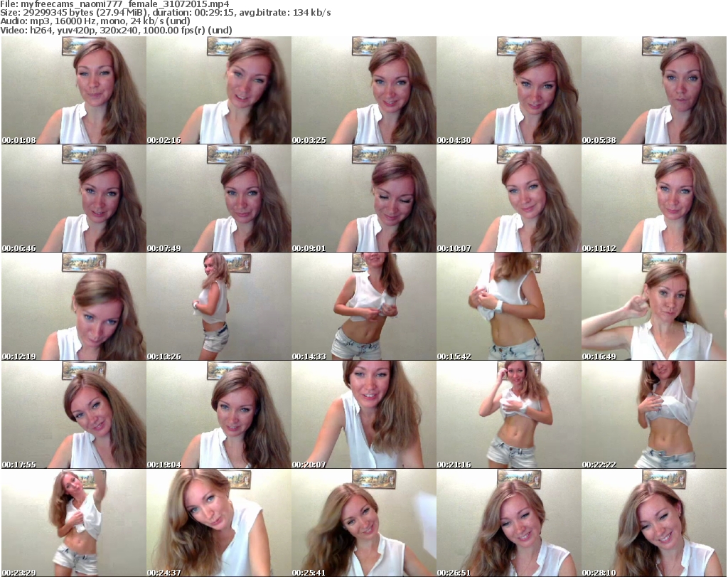Click the 'File:' name line in header
This screenshot has height=577, width=728.
point(114,4)
